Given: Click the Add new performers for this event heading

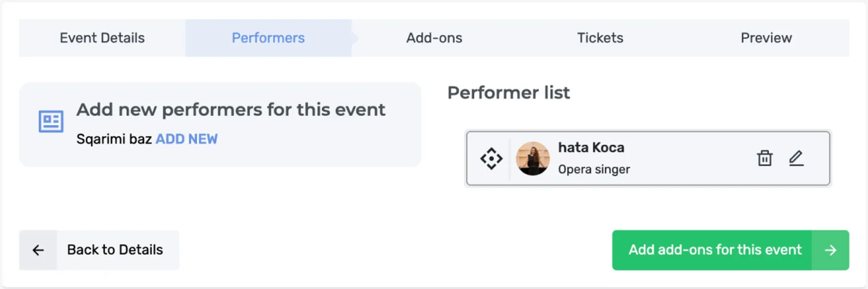Looking at the screenshot, I should 231,109.
